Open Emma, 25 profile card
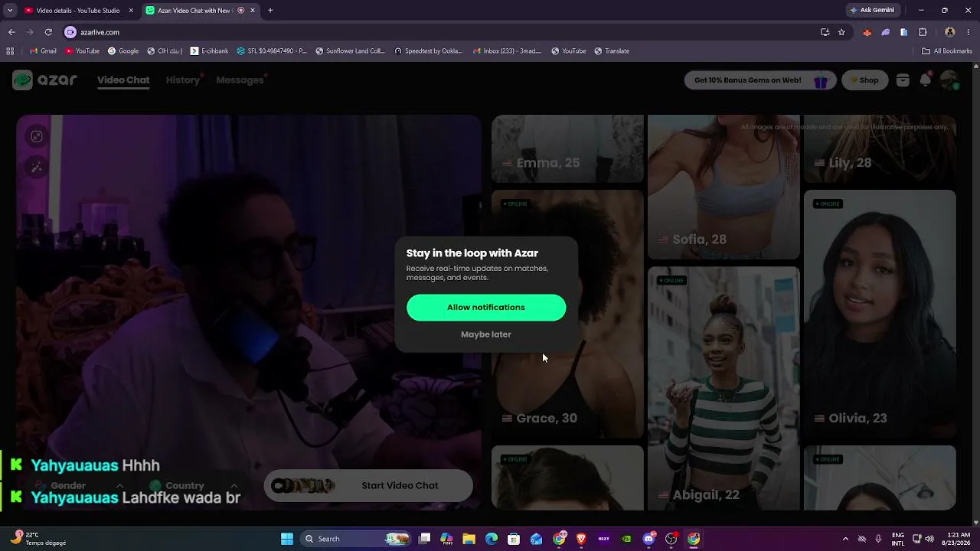 (x=567, y=149)
